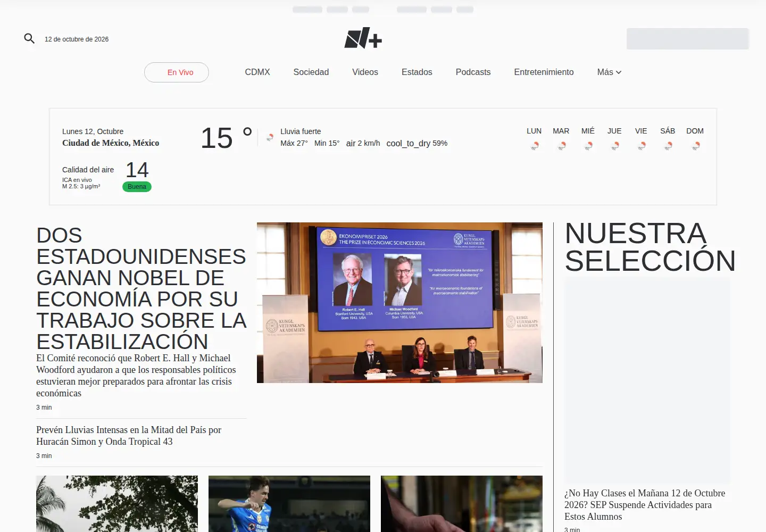Click the DOM forecast weather icon

(695, 146)
